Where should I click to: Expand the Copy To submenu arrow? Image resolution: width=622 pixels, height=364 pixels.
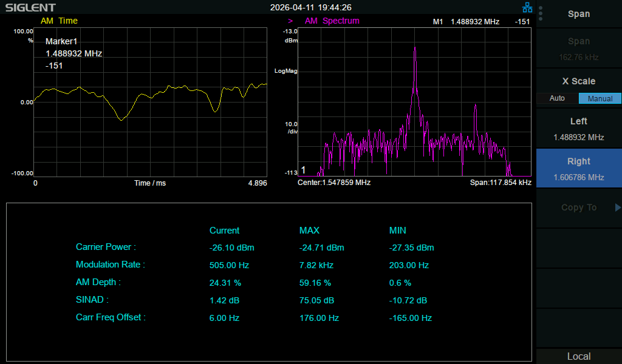tap(617, 207)
